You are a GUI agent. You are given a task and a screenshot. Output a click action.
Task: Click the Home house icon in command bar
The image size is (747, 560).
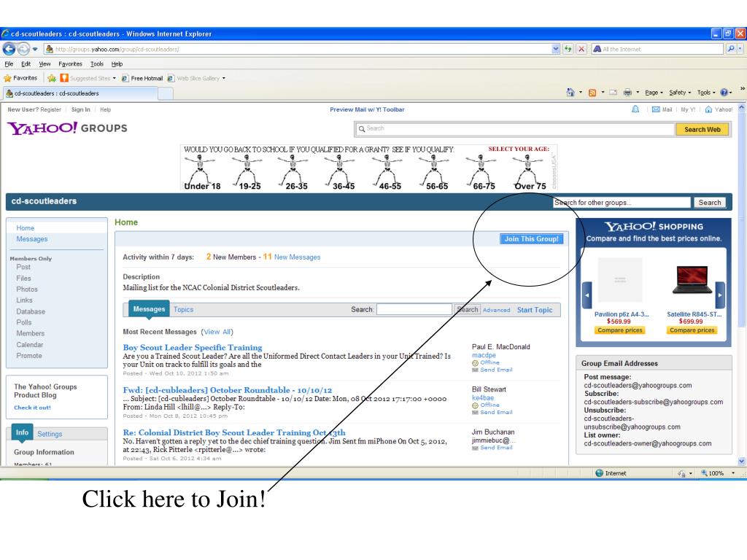coord(570,93)
